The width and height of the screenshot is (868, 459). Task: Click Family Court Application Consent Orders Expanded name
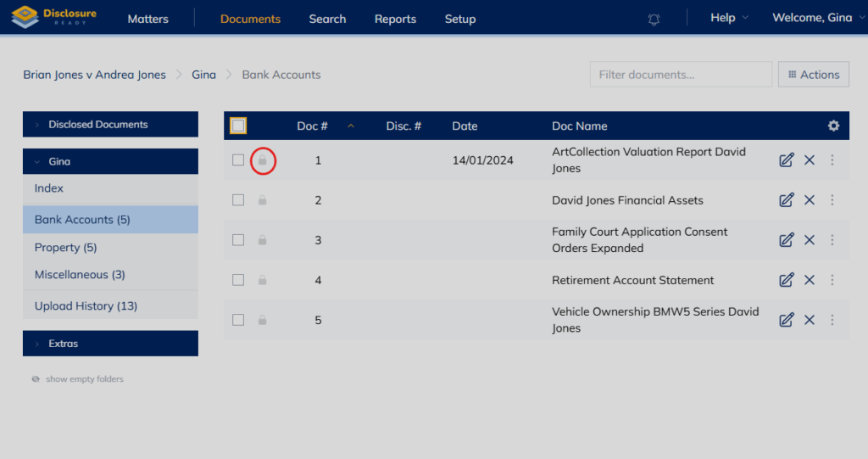coord(639,240)
